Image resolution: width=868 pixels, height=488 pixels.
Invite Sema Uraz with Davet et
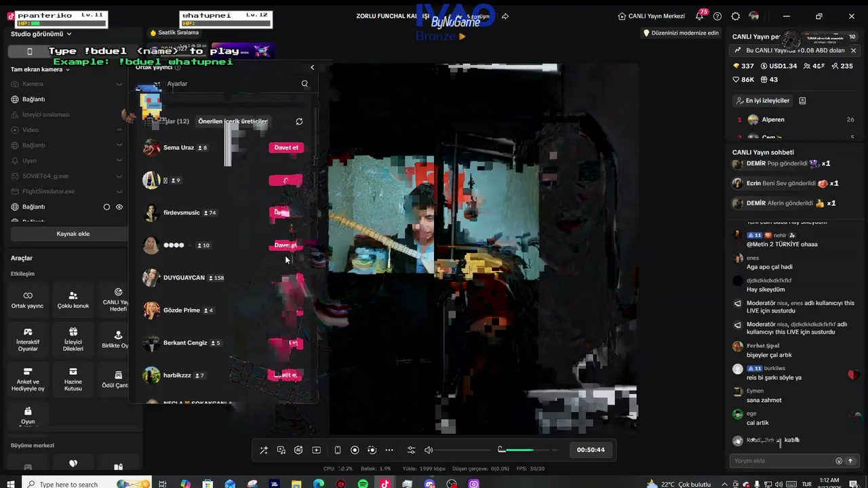(x=285, y=148)
